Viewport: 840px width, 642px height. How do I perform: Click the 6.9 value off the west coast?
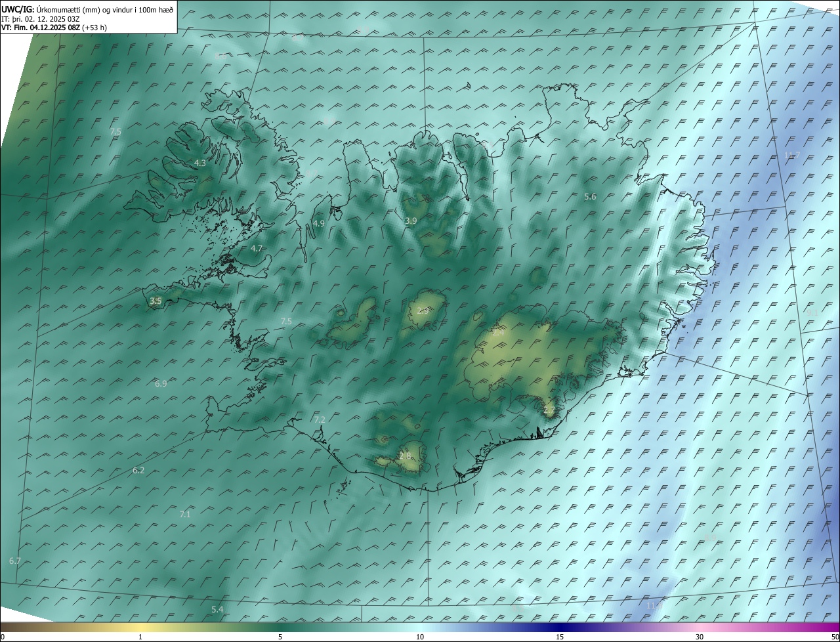[161, 383]
